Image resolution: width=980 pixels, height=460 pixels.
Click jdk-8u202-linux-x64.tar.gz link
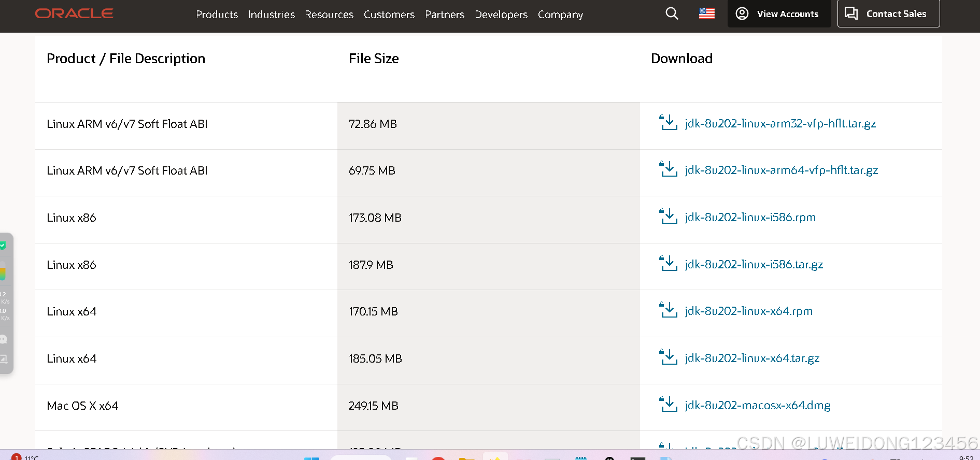click(752, 358)
